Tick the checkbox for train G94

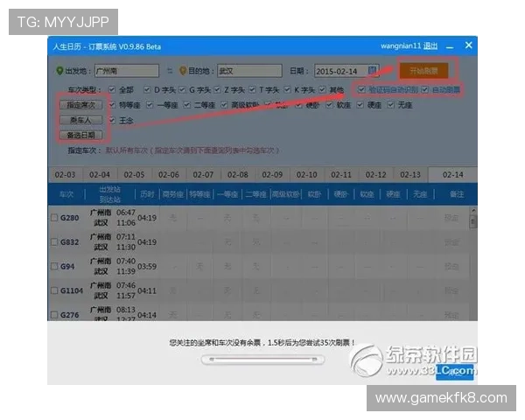point(54,266)
